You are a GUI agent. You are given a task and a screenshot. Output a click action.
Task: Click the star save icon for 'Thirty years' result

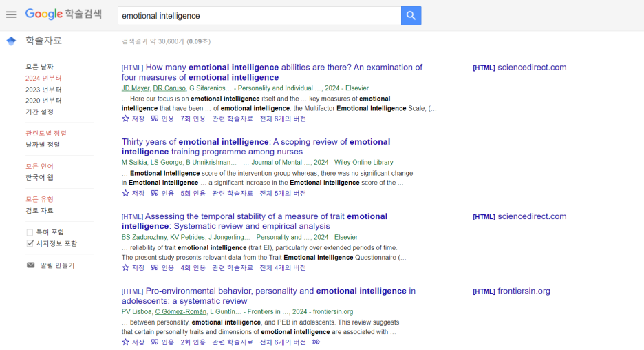[126, 193]
